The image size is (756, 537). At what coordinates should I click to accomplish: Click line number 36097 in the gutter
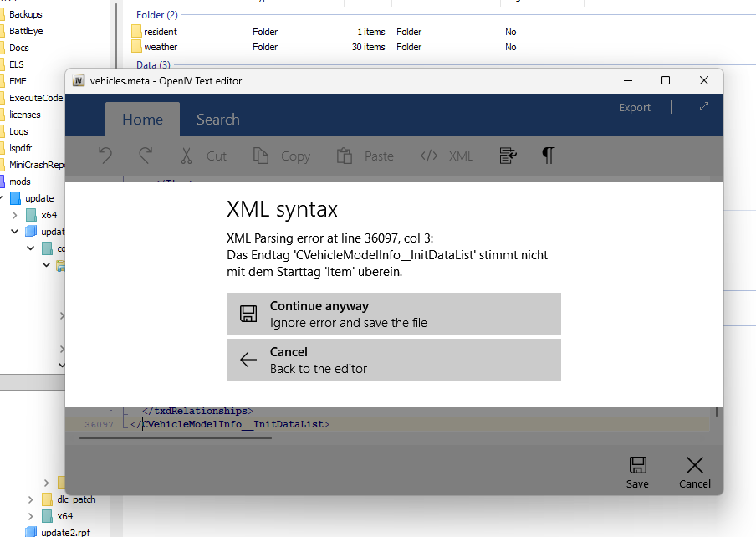[99, 425]
